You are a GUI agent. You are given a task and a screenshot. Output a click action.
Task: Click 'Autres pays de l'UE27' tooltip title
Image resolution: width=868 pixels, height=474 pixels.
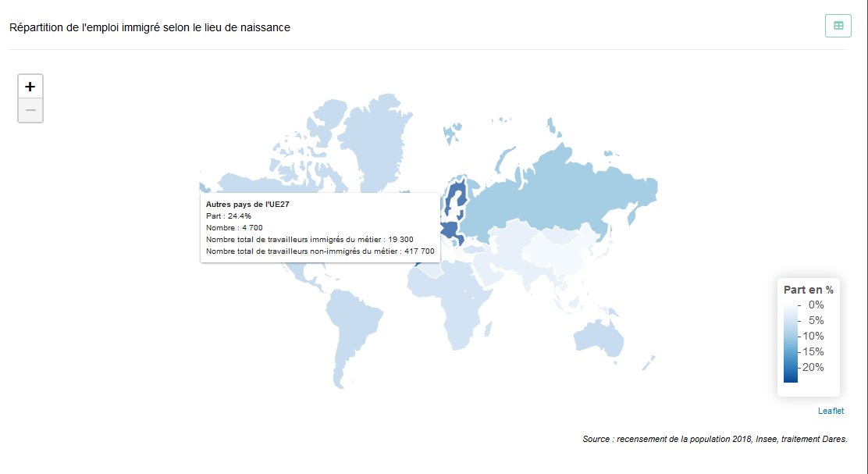247,205
